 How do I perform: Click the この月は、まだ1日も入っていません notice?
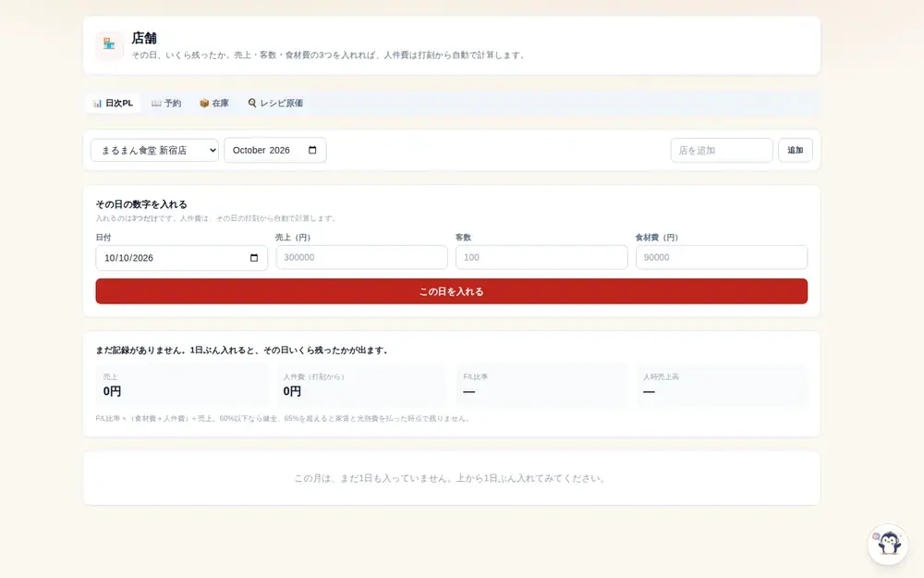pyautogui.click(x=452, y=478)
